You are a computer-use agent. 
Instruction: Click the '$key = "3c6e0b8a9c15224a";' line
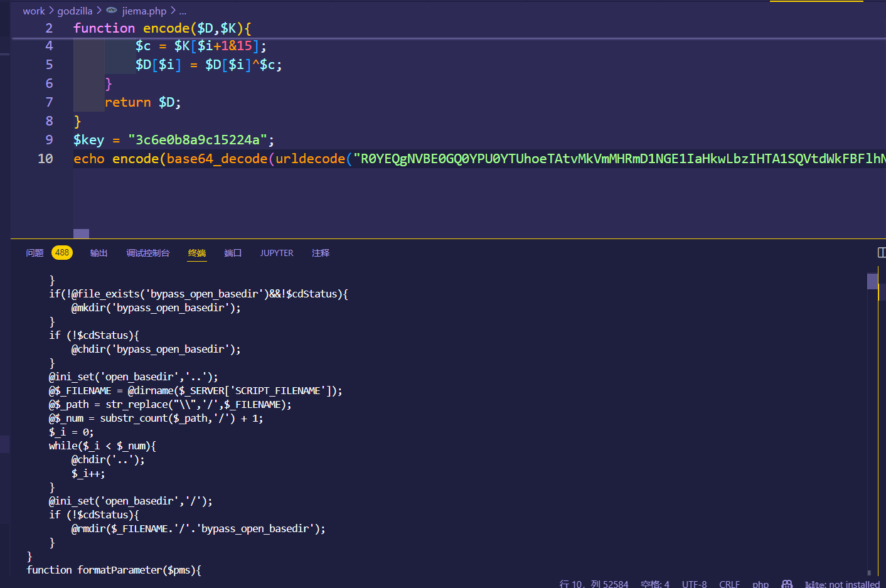point(174,140)
